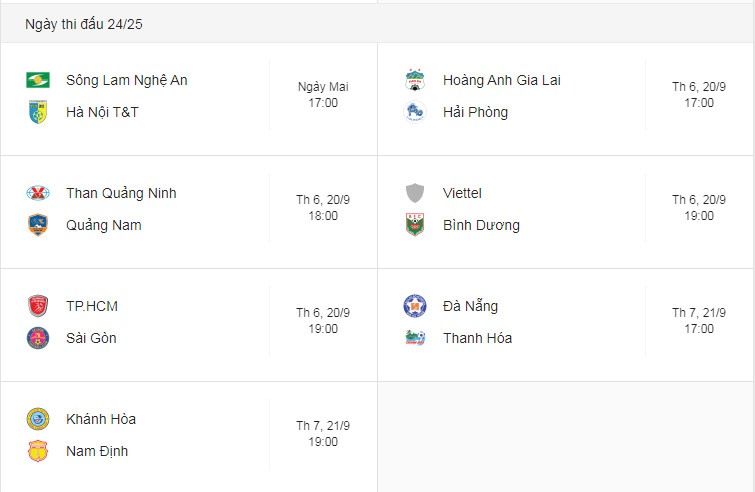The image size is (755, 492).
Task: Click the Hải Phòng club logo
Action: click(415, 112)
